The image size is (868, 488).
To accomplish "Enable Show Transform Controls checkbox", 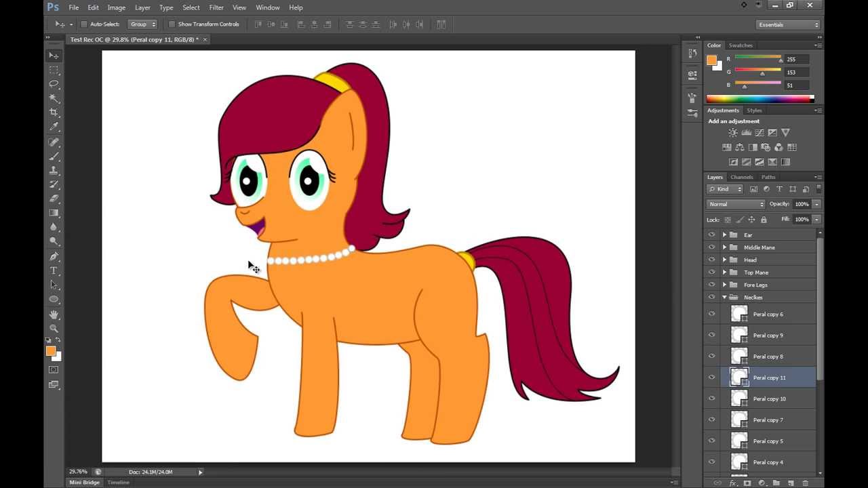I will pos(172,24).
